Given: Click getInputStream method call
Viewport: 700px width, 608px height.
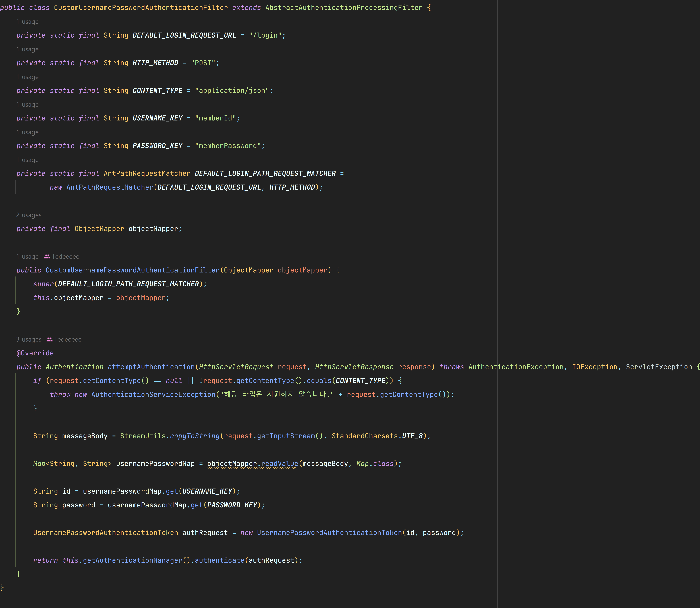Looking at the screenshot, I should 286,436.
